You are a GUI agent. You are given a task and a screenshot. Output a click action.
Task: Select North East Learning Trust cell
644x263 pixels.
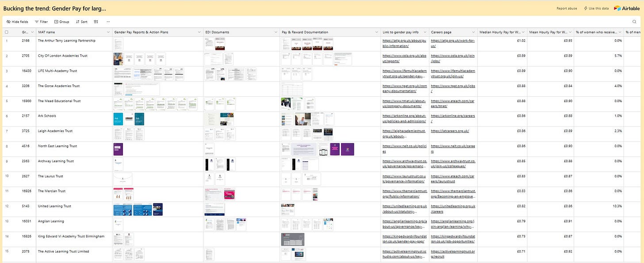click(74, 149)
